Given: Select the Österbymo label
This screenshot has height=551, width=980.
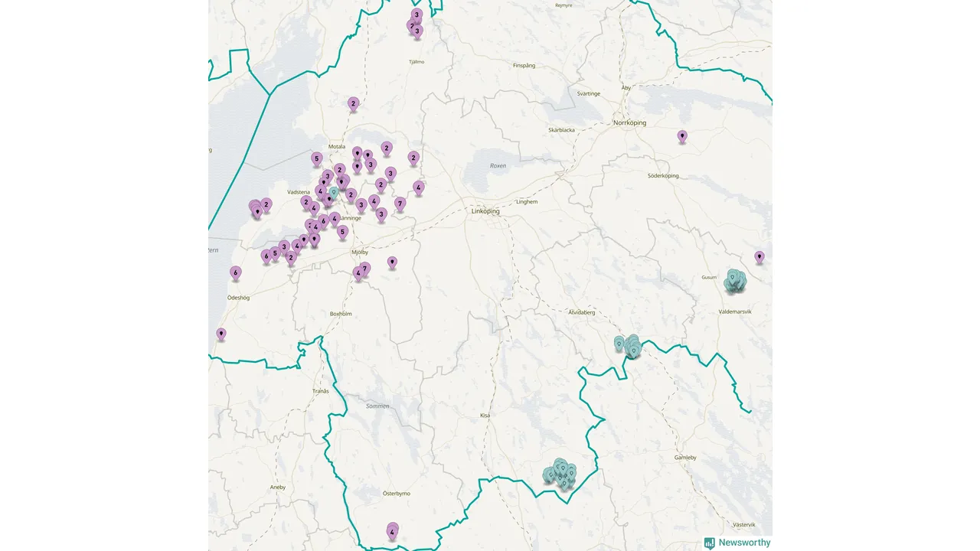Looking at the screenshot, I should pos(396,494).
